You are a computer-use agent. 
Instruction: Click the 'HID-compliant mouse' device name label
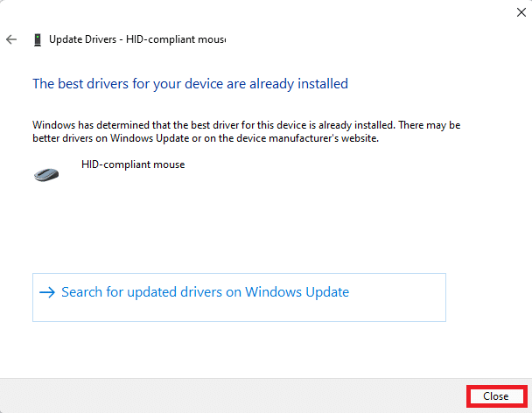pyautogui.click(x=133, y=164)
